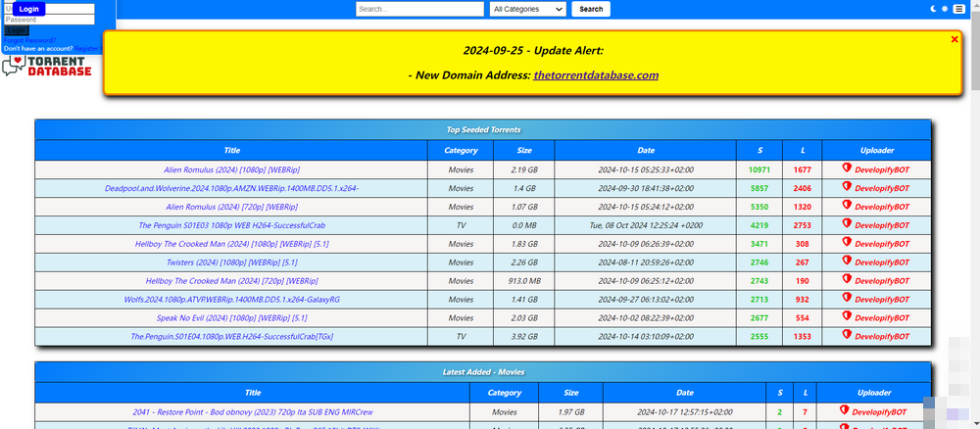Click shield icon on Hellboy 1080p row
This screenshot has height=429, width=980.
[x=847, y=242]
